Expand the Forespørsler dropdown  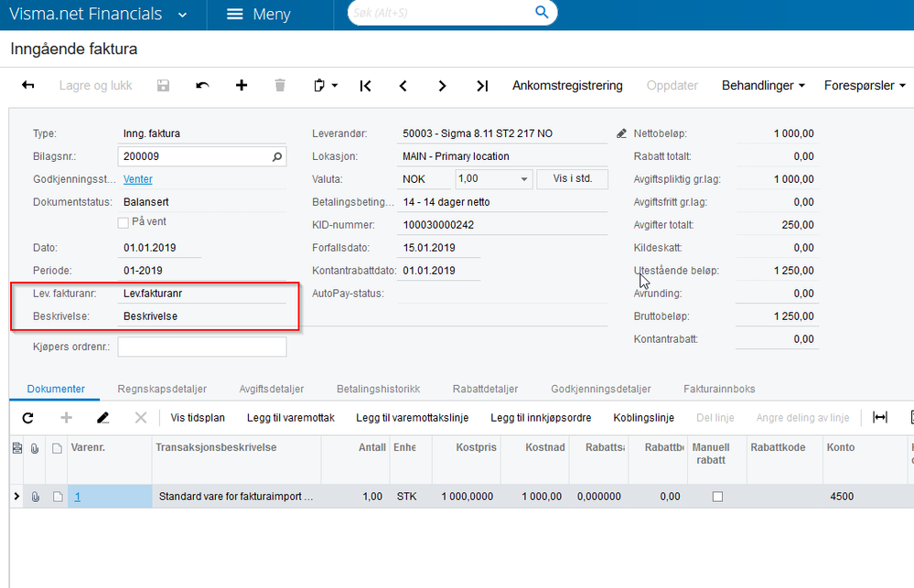click(864, 85)
